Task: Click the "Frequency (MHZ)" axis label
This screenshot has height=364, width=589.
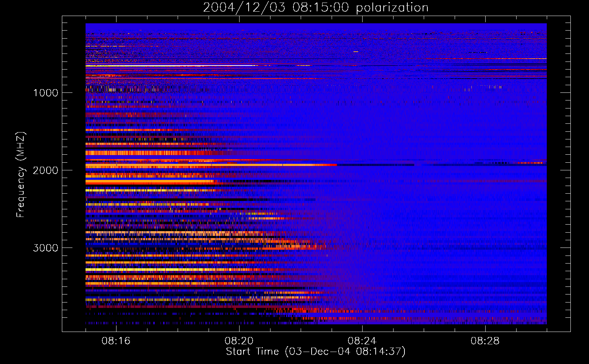Action: click(20, 175)
